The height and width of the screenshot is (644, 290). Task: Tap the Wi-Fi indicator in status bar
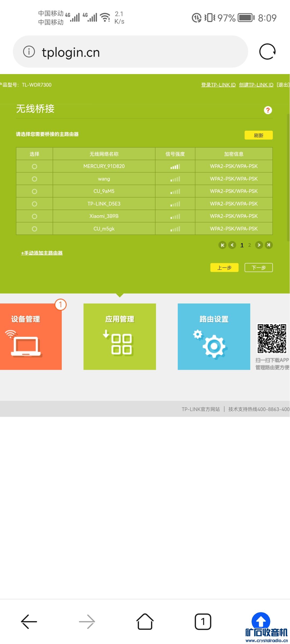point(105,17)
